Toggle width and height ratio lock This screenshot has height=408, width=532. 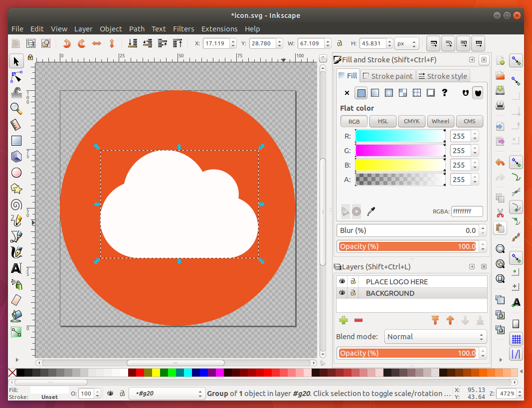pos(340,43)
